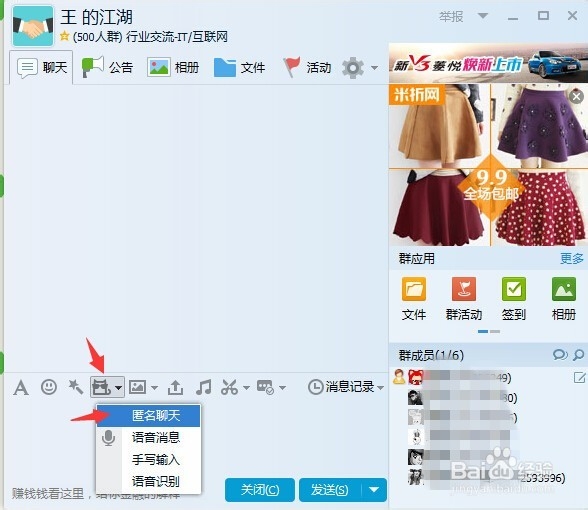Open the V3 菱悦 car ad banner

click(488, 63)
